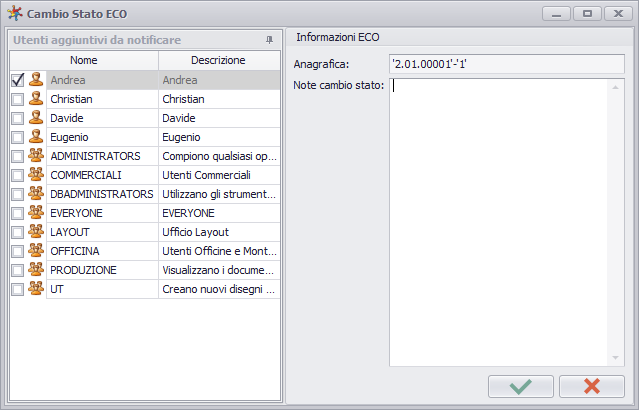The width and height of the screenshot is (639, 410).
Task: Click the group icon next to EVERYONE
Action: [x=36, y=213]
